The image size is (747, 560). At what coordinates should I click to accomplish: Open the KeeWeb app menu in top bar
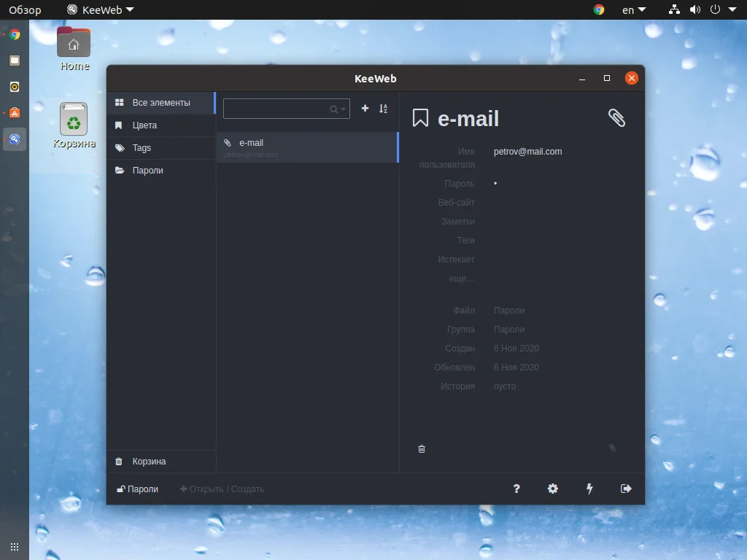101,9
